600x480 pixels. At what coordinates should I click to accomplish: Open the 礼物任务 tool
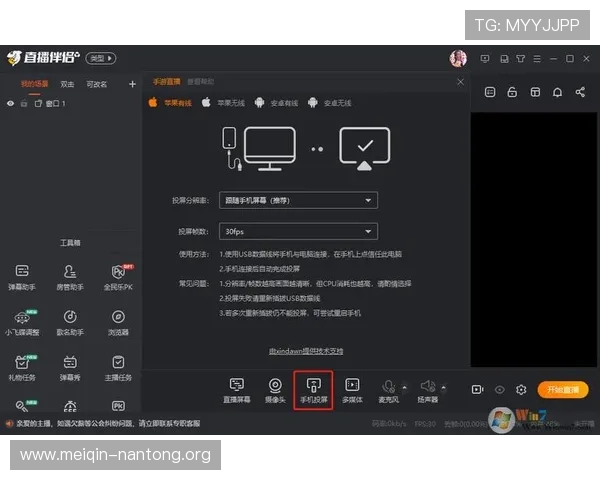(22, 368)
